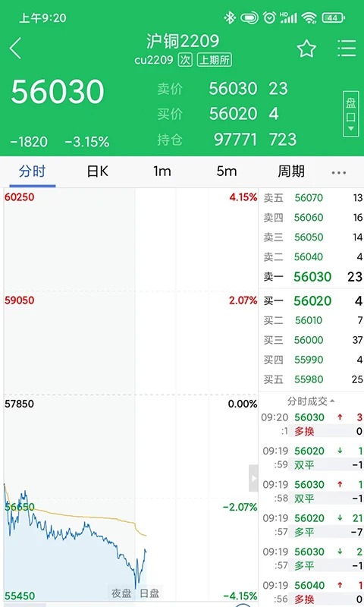Tap the 沪铜2209 title
This screenshot has height=607, width=364.
183,41
